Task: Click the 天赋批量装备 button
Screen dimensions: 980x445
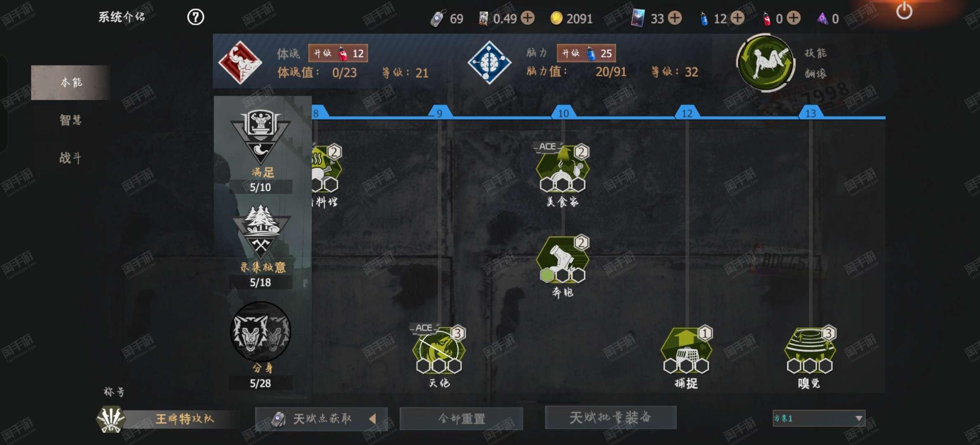Action: pyautogui.click(x=610, y=417)
